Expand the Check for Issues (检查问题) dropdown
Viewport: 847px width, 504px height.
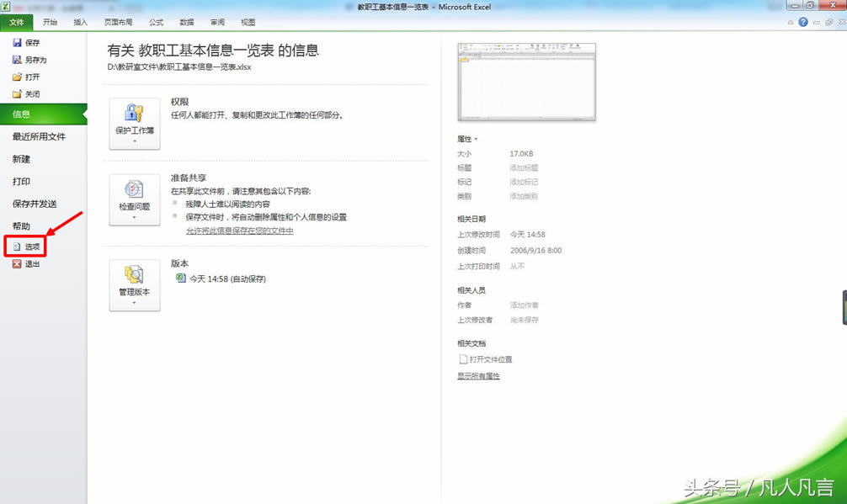(135, 199)
